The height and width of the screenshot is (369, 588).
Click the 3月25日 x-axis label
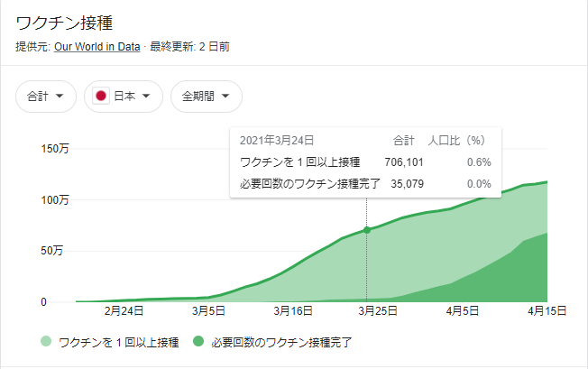point(378,311)
